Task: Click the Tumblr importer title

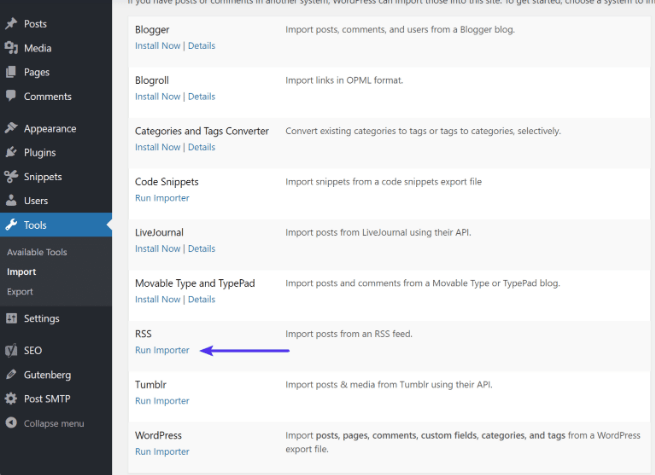Action: pos(151,384)
